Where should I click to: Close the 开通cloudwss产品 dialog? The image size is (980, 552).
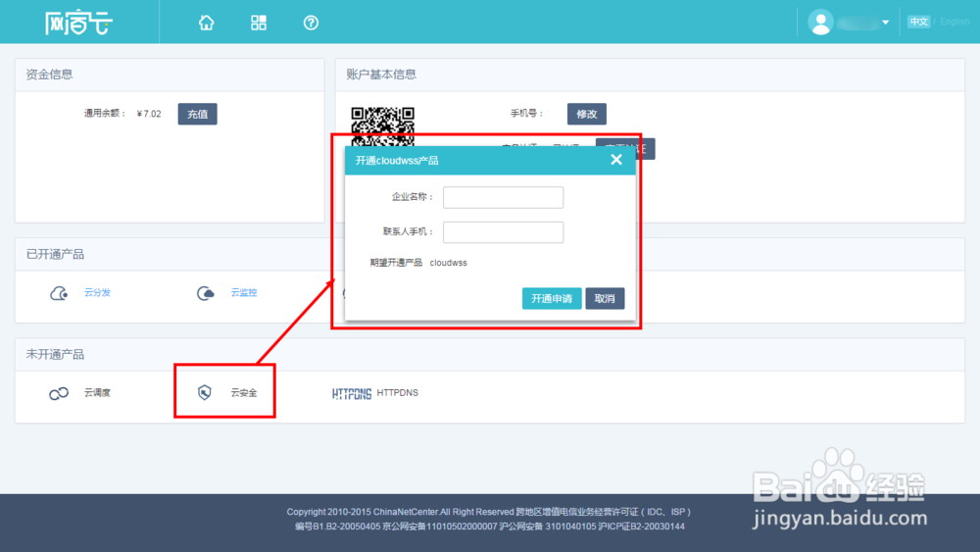tap(616, 160)
